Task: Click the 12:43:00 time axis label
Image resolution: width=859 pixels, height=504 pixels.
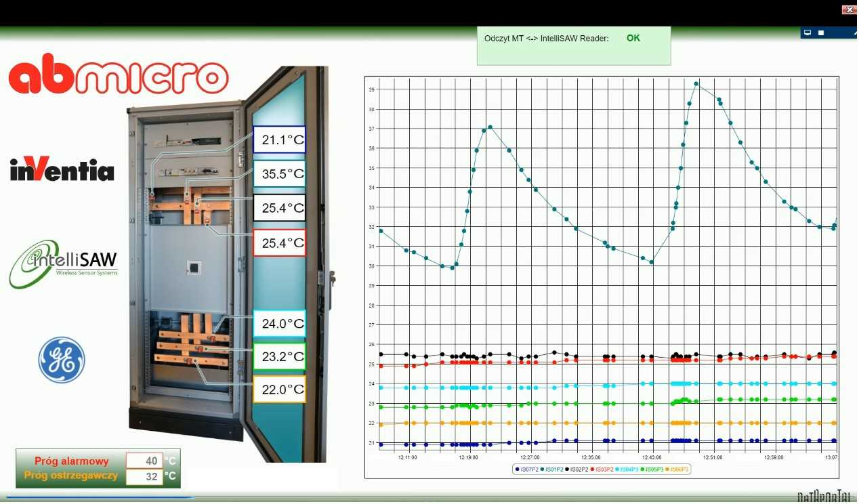Action: [652, 458]
